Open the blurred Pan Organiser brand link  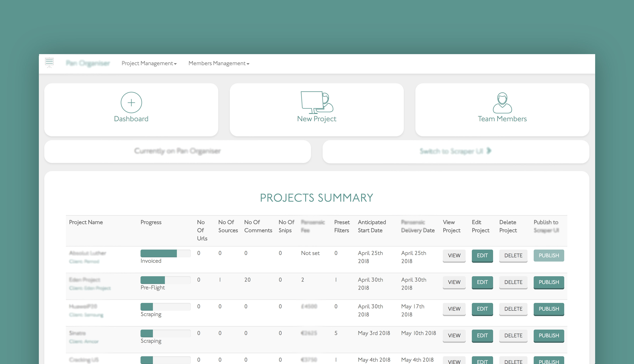(88, 63)
